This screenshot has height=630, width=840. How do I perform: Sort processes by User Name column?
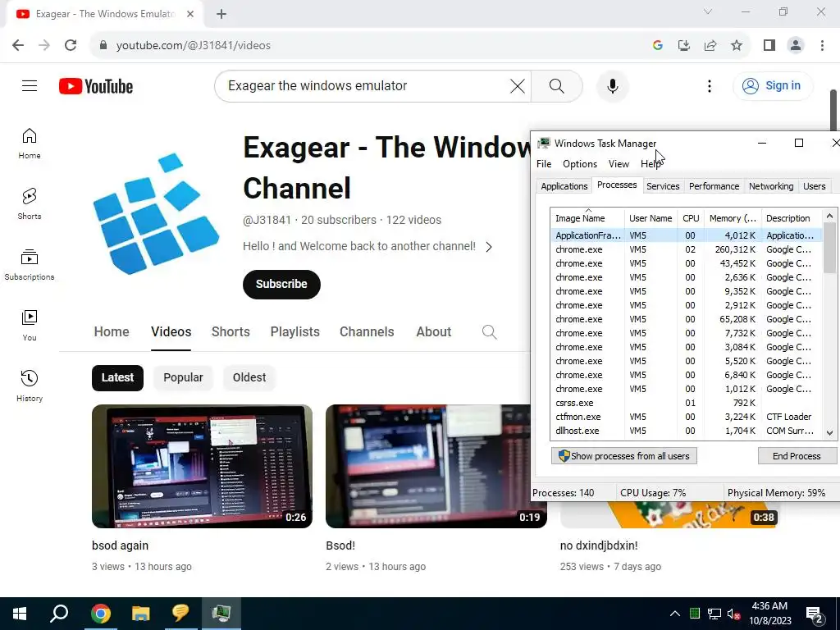click(x=651, y=218)
